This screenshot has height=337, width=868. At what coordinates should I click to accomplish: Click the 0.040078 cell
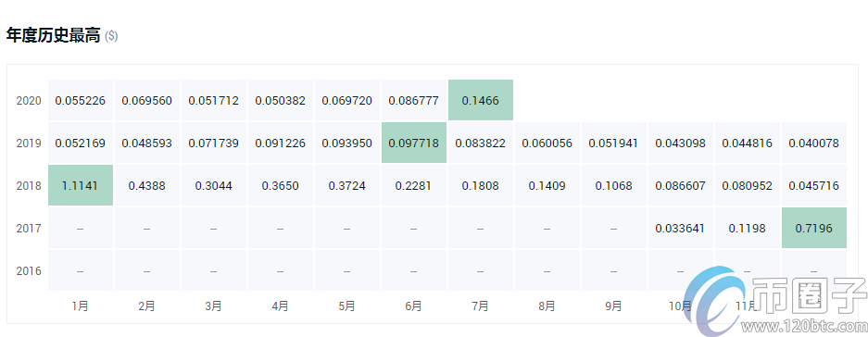pyautogui.click(x=813, y=143)
